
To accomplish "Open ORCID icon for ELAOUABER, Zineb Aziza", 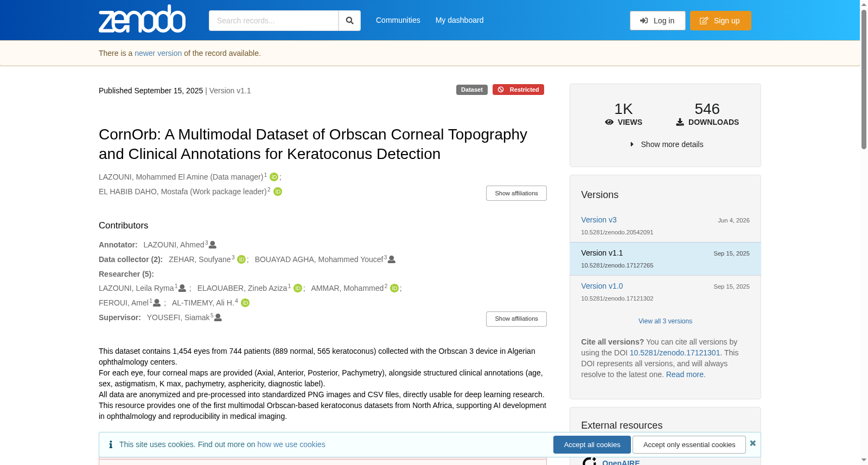I will click(x=298, y=288).
